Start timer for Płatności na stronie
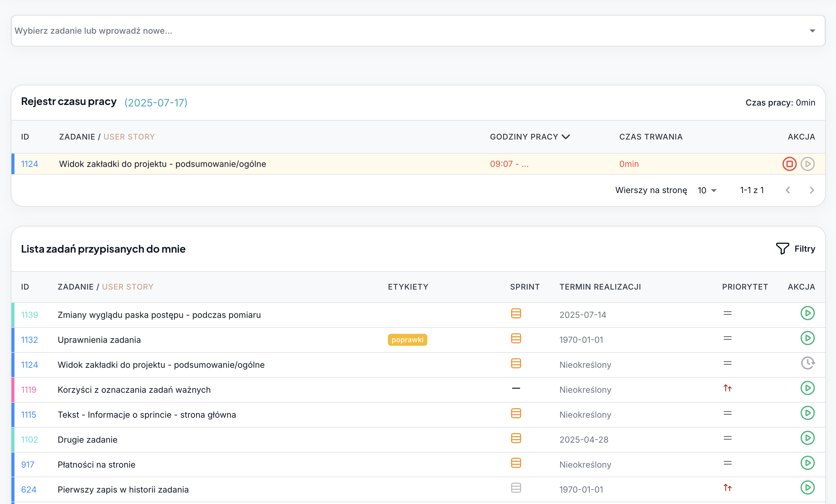The image size is (836, 504). tap(807, 463)
